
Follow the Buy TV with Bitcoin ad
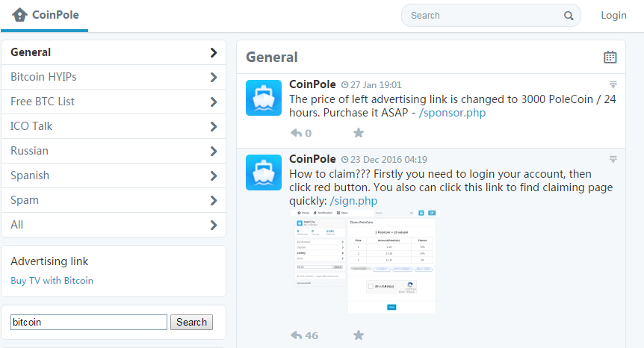point(52,281)
